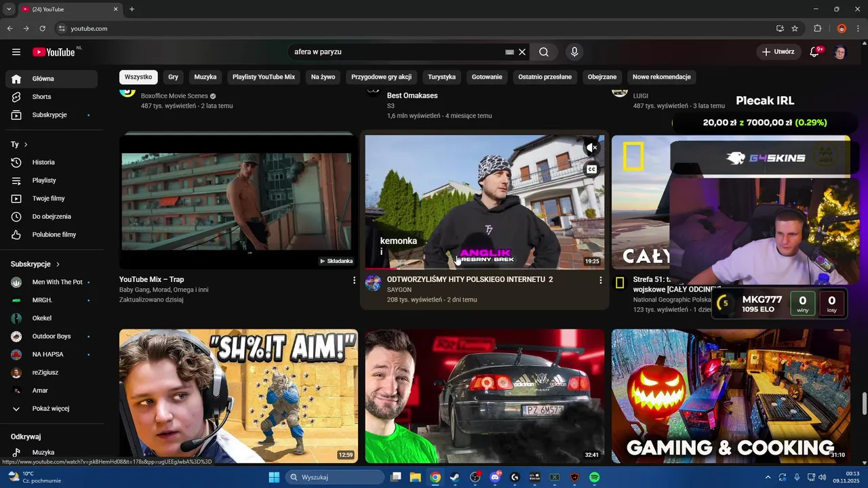Click the Utwórz create button
The image size is (868, 488).
point(778,52)
